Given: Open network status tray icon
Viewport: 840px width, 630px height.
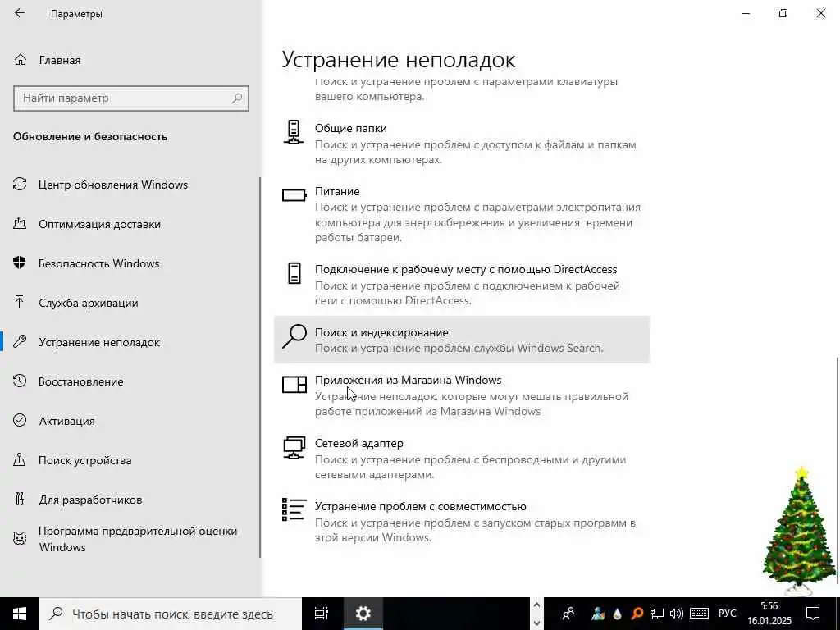Looking at the screenshot, I should click(657, 614).
